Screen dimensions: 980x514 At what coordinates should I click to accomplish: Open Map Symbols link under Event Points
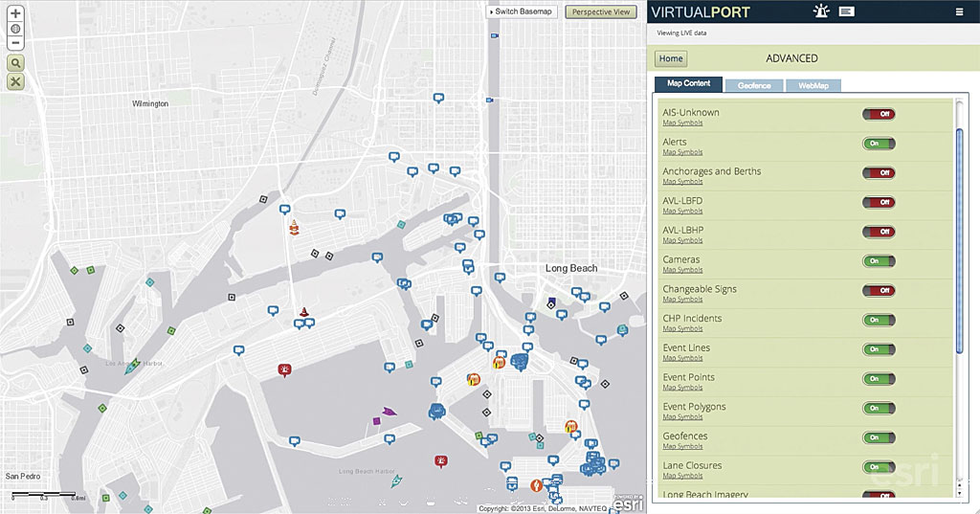pyautogui.click(x=682, y=387)
